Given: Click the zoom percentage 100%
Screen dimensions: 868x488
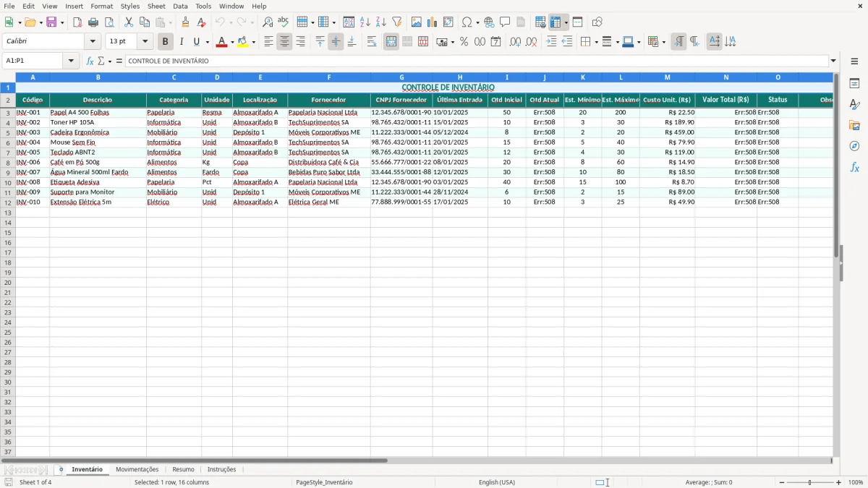Looking at the screenshot, I should tap(856, 482).
